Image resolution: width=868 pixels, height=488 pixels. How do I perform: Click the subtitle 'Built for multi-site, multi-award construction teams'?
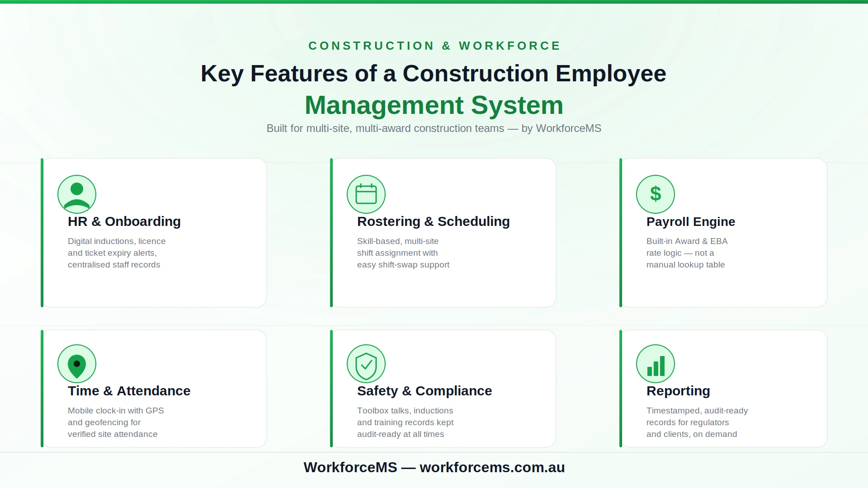click(x=385, y=128)
